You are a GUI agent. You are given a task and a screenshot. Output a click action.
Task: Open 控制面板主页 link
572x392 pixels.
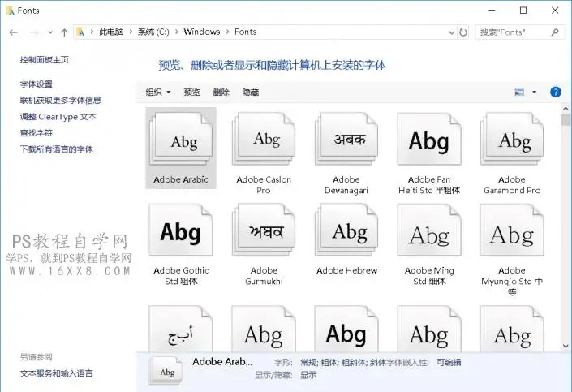[44, 60]
